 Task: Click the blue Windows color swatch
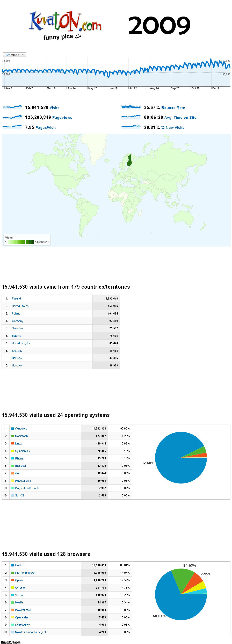(12, 428)
